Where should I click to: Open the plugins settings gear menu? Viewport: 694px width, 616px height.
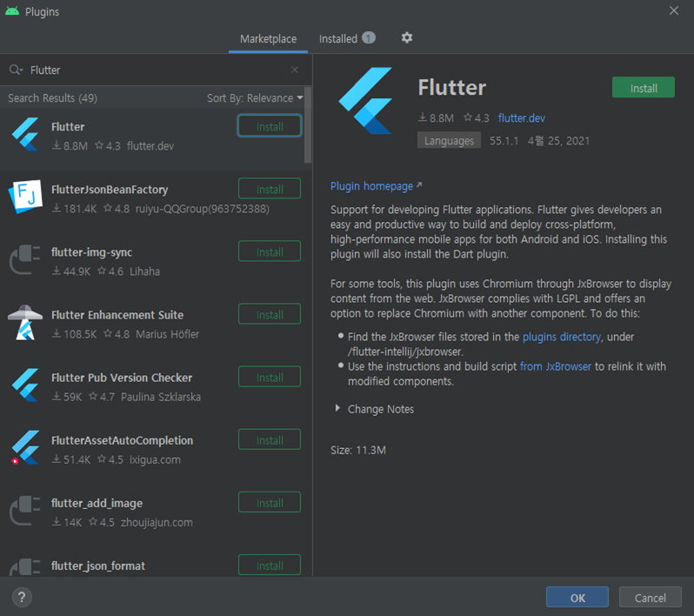407,38
